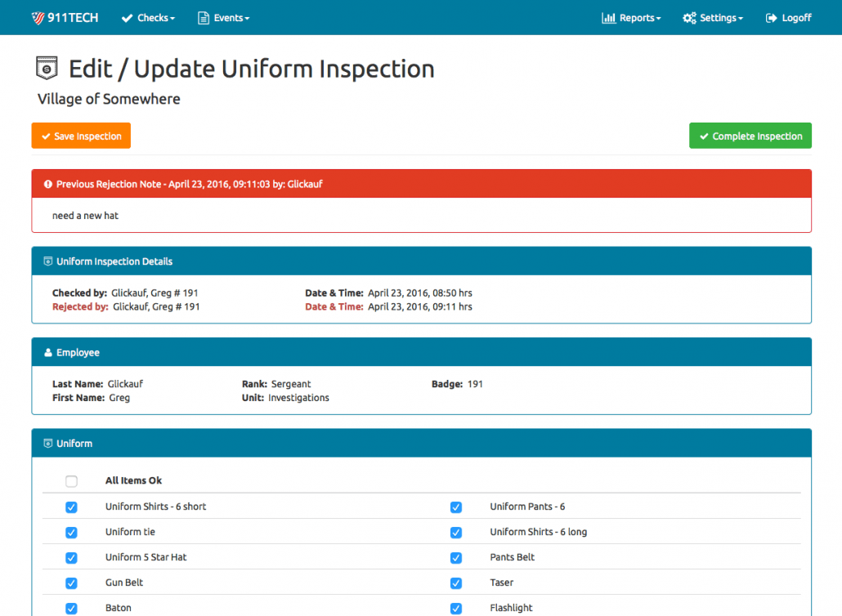Click the Save Inspection button
842x616 pixels.
click(x=80, y=136)
